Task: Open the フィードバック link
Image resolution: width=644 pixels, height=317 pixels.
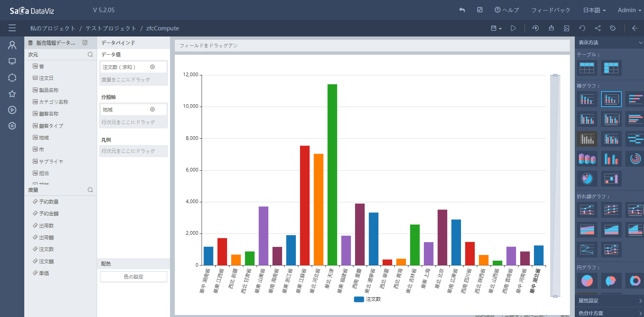Action: coord(550,10)
